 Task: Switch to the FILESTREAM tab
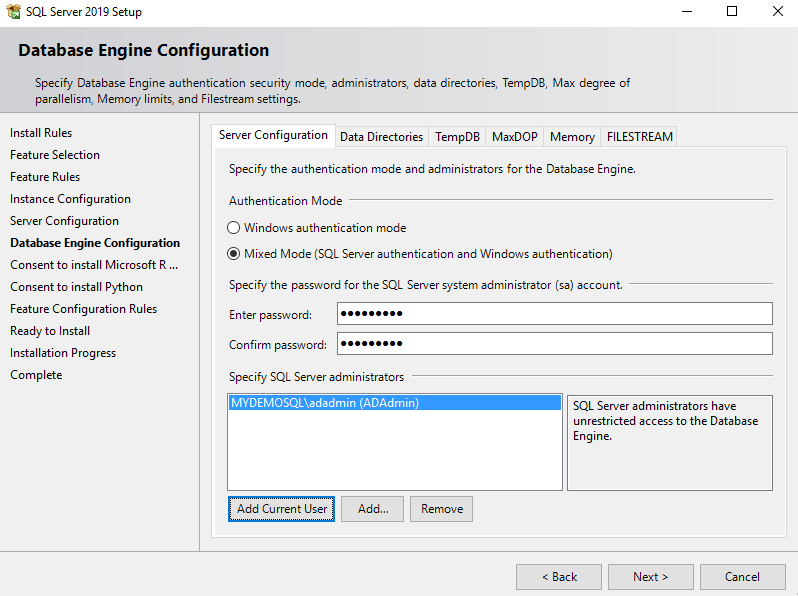pos(639,137)
